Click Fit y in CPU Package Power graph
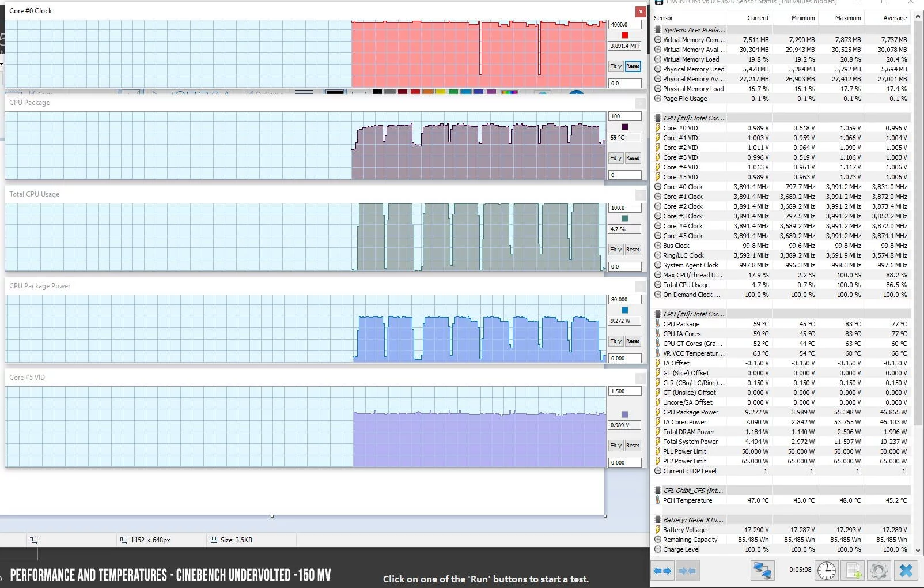924x588 pixels. tap(616, 341)
